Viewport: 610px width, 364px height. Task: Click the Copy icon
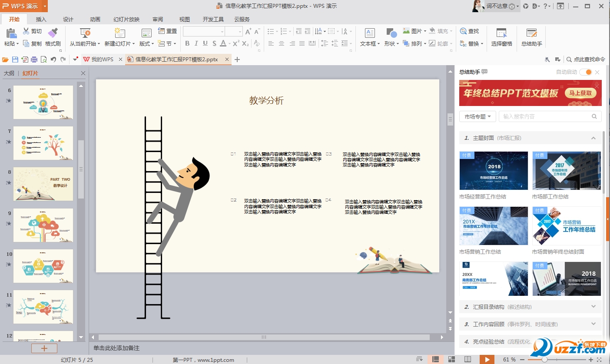(x=26, y=43)
